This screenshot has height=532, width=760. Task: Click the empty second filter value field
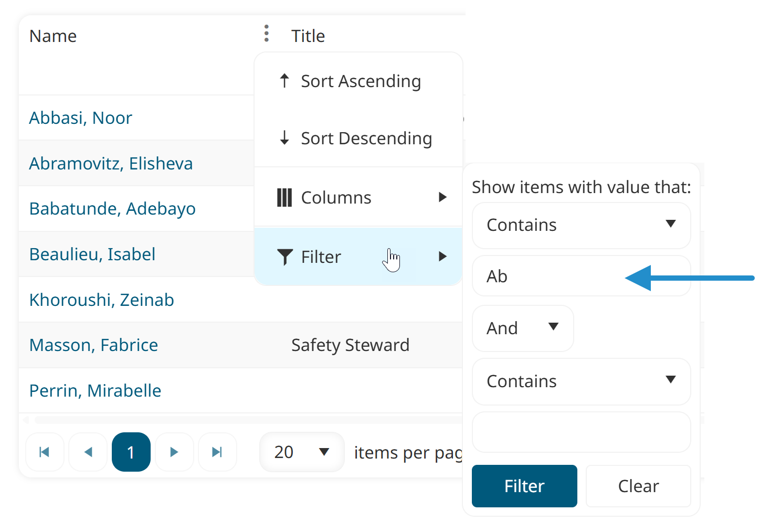pos(582,432)
